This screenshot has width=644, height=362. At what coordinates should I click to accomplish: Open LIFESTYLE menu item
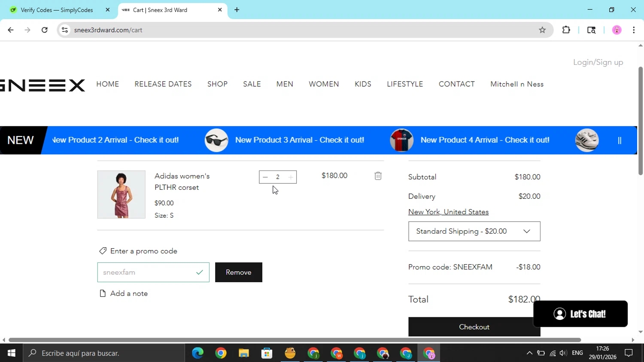pyautogui.click(x=405, y=84)
